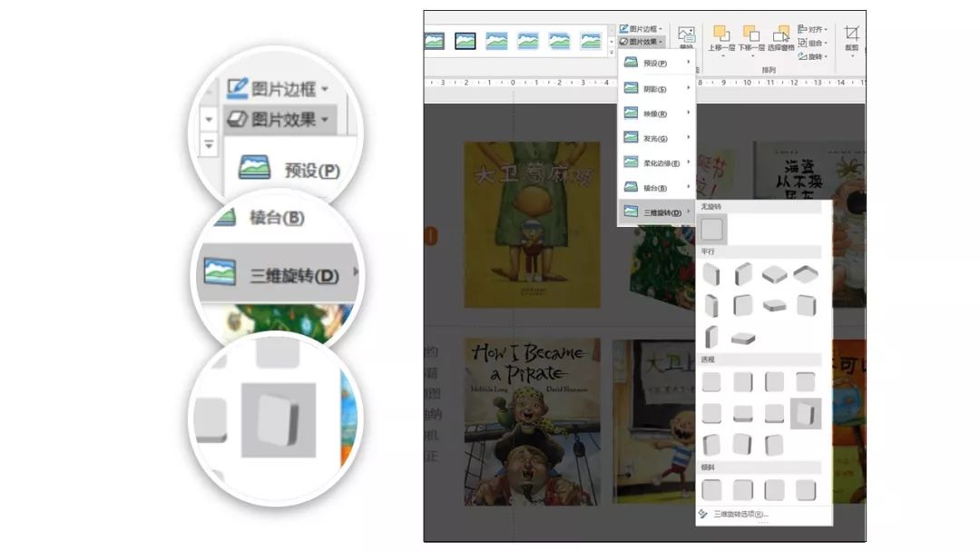This screenshot has height=552, width=980.
Task: Expand the 对齐 align dropdown
Action: point(813,29)
